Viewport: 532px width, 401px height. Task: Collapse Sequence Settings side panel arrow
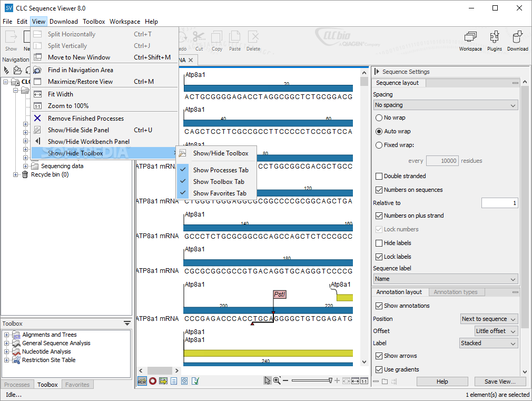[x=377, y=72]
